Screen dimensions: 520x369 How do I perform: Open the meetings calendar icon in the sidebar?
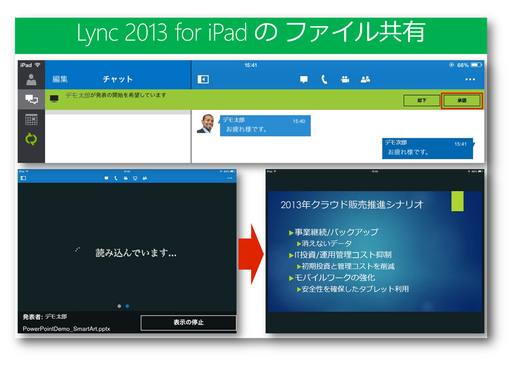31,119
